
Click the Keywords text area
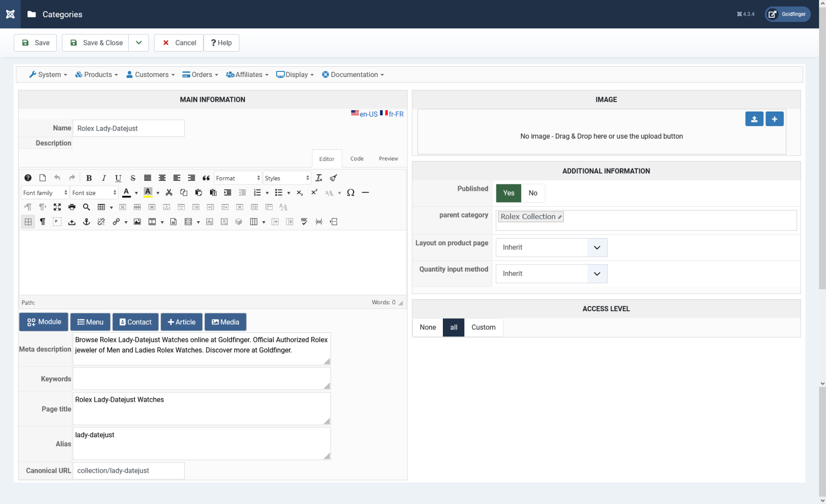click(x=202, y=379)
